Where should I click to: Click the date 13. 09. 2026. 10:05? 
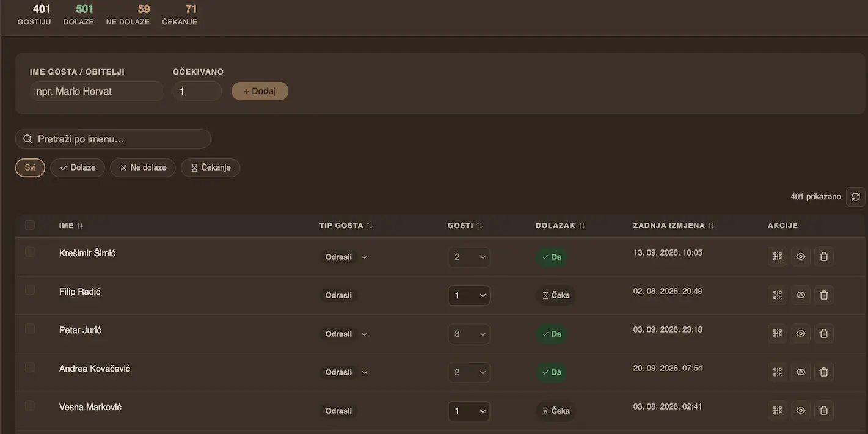[x=668, y=252]
